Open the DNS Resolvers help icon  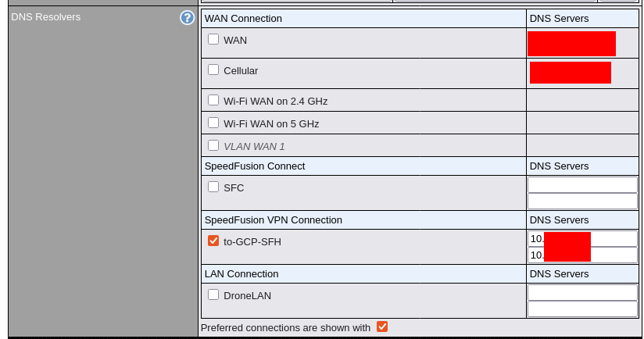[x=187, y=18]
